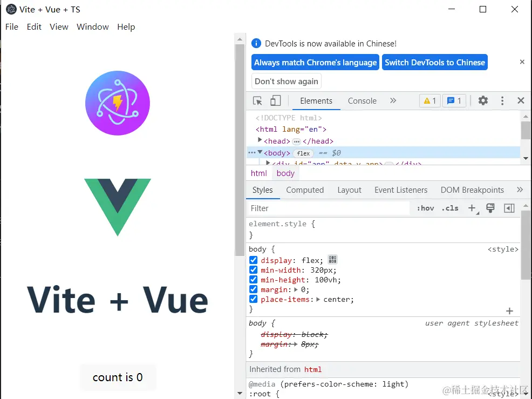Toggle rendering emulations paintbrush icon

(490, 208)
